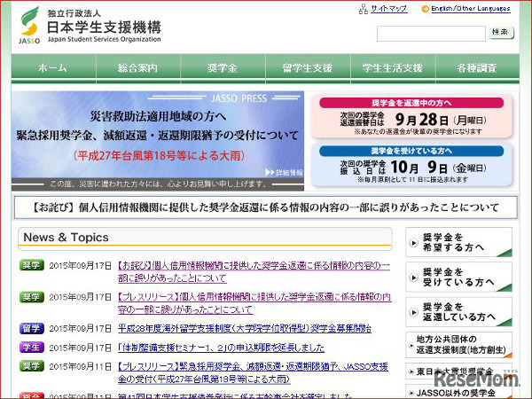Open the サイトマップ link

point(389,9)
